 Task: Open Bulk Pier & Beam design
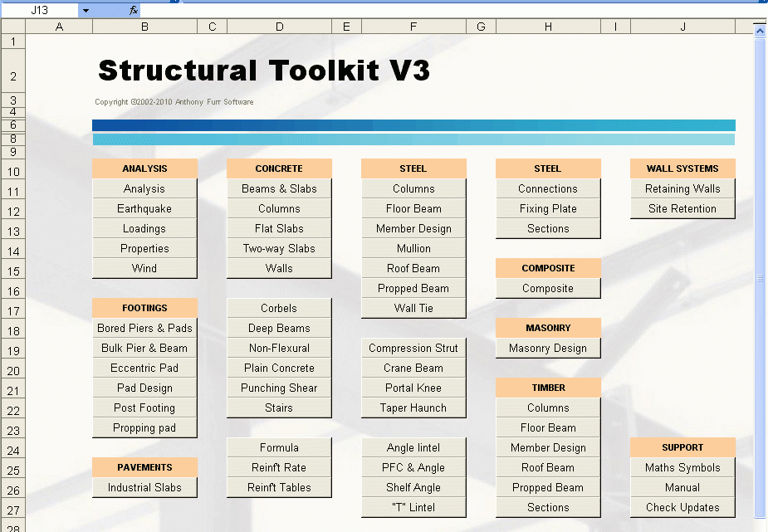coord(144,349)
